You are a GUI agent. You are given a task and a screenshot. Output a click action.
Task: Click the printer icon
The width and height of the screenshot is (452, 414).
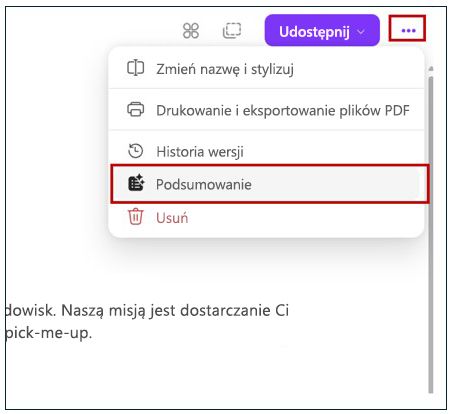pyautogui.click(x=136, y=109)
